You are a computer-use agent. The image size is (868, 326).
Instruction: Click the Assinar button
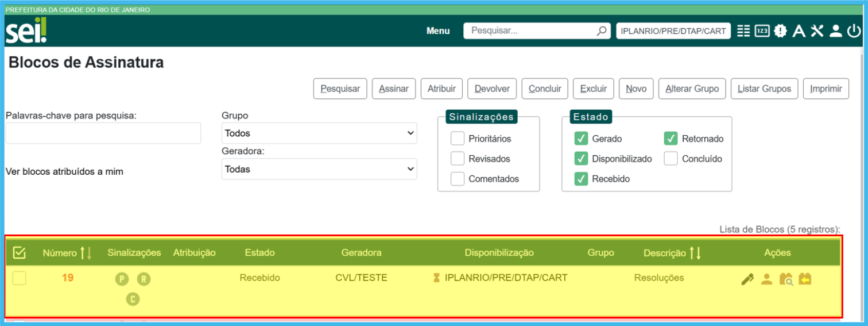pos(394,89)
